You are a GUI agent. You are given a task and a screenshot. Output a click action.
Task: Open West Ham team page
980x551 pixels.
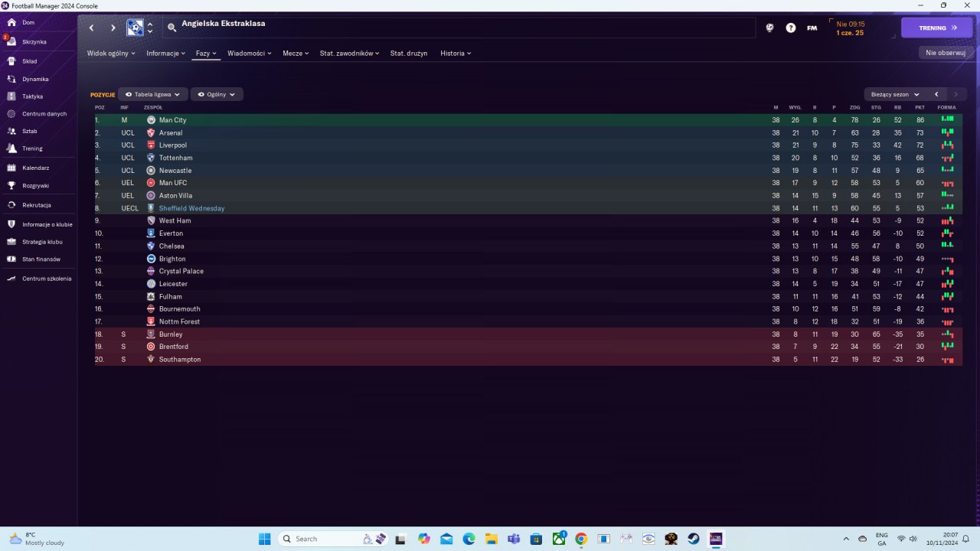(175, 221)
